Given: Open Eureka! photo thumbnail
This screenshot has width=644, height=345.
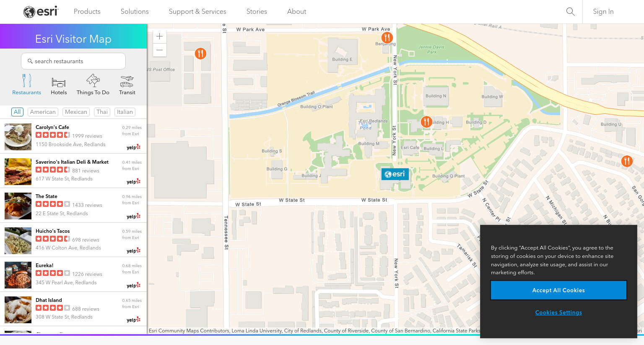Looking at the screenshot, I should (18, 275).
